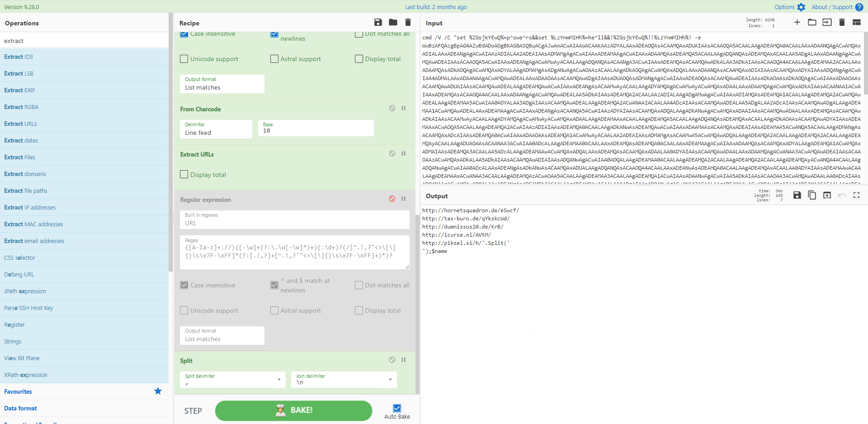This screenshot has width=868, height=424.
Task: Select the Extract URLs operation in list
Action: tap(84, 124)
